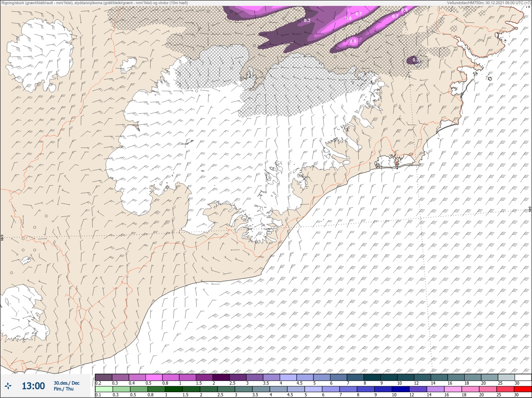Click the date label 30.des./ Dec
Image resolution: width=532 pixels, height=398 pixels.
pyautogui.click(x=66, y=383)
